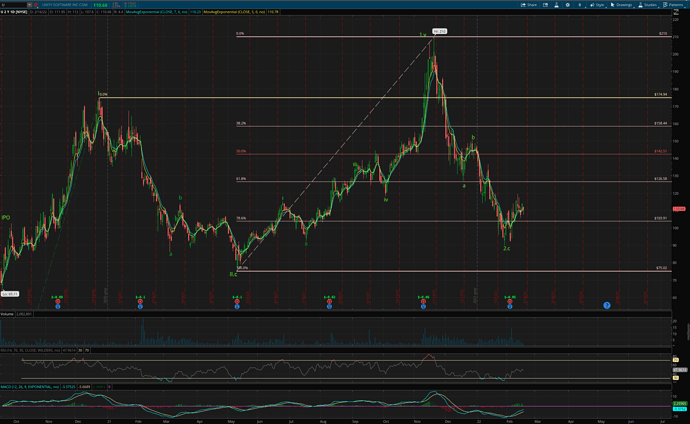Click the RSI study header label
690x424 pixels.
coord(30,350)
